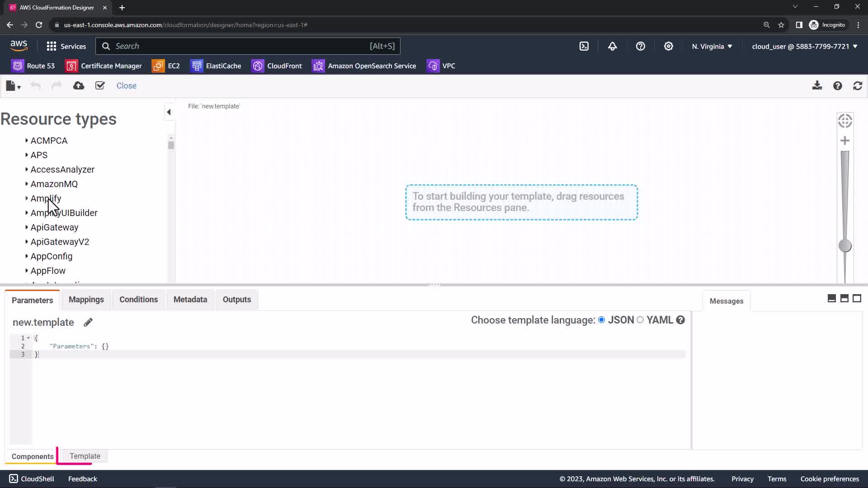Click the pencil icon to rename new.template
Image resolution: width=868 pixels, height=488 pixels.
[88, 322]
